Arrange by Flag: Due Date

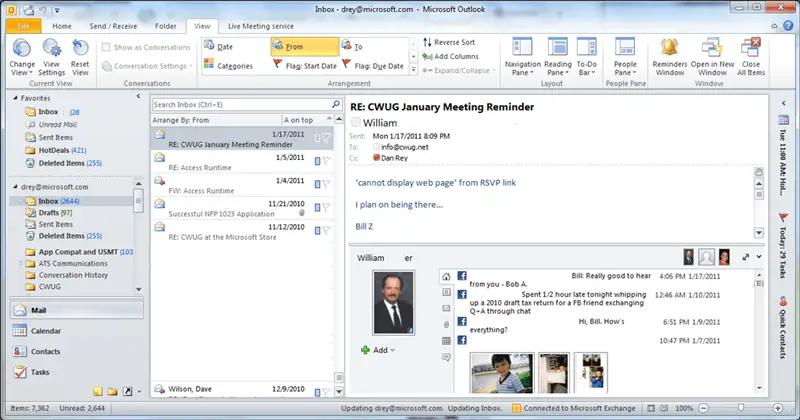(373, 66)
